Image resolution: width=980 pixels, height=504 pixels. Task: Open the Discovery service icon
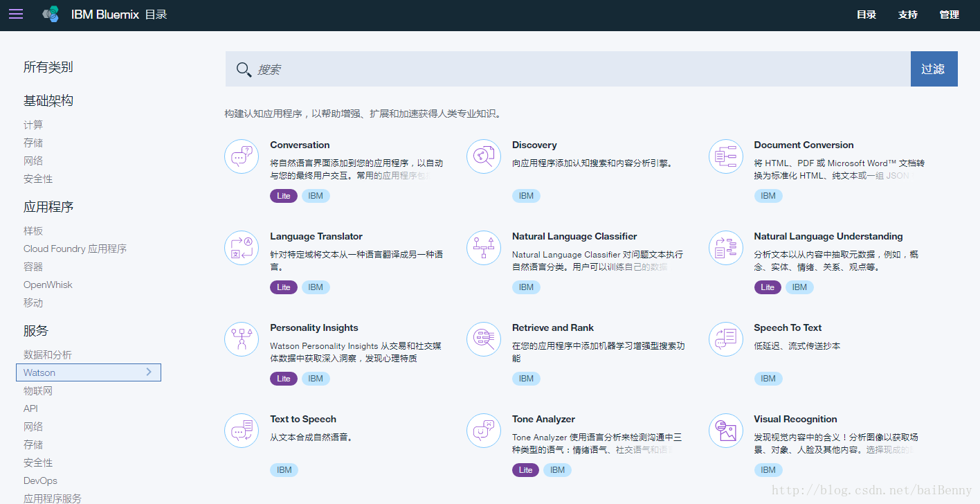[484, 156]
